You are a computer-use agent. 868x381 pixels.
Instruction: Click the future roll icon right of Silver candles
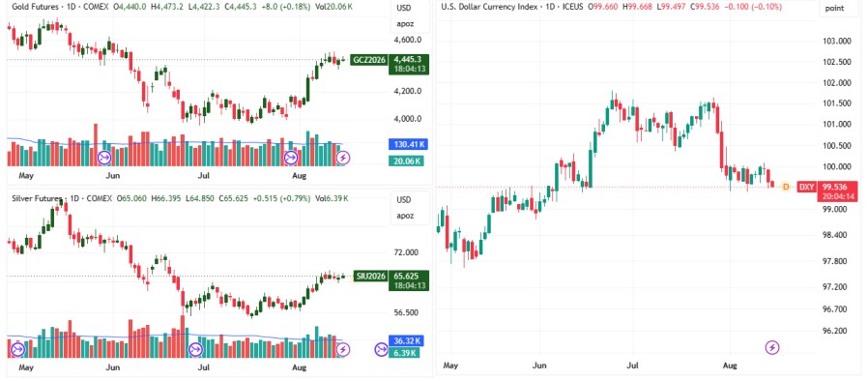click(382, 349)
